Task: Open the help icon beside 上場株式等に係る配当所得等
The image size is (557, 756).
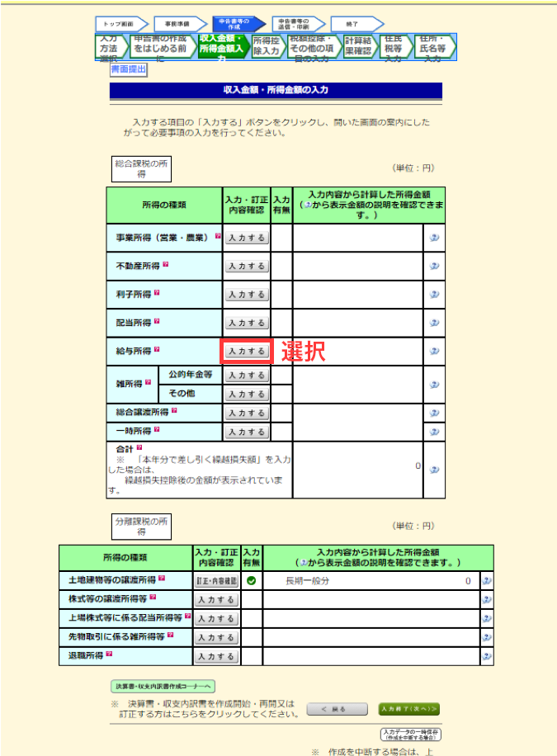Action: (187, 617)
